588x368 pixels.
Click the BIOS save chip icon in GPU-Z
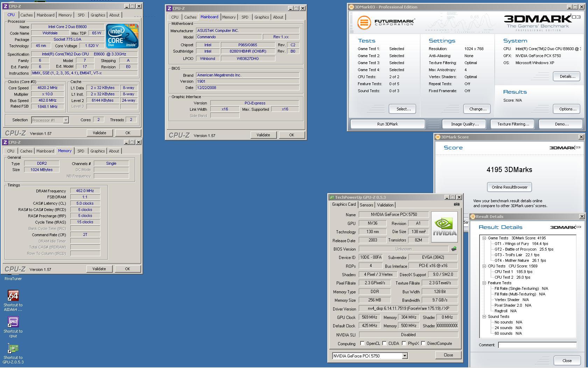454,249
